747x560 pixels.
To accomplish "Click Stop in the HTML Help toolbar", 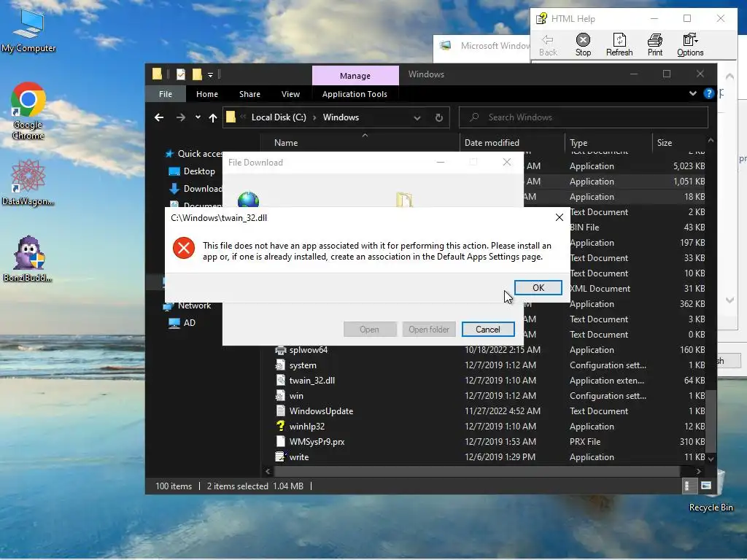I will 583,45.
